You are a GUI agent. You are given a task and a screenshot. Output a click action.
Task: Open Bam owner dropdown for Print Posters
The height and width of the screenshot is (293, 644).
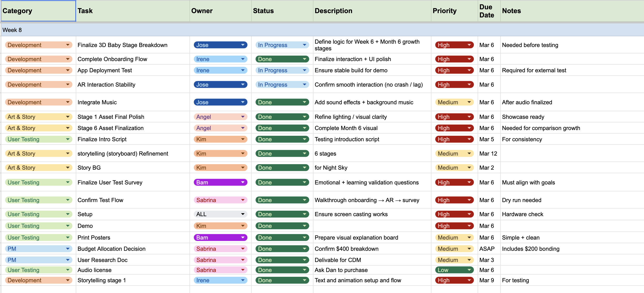tap(242, 237)
